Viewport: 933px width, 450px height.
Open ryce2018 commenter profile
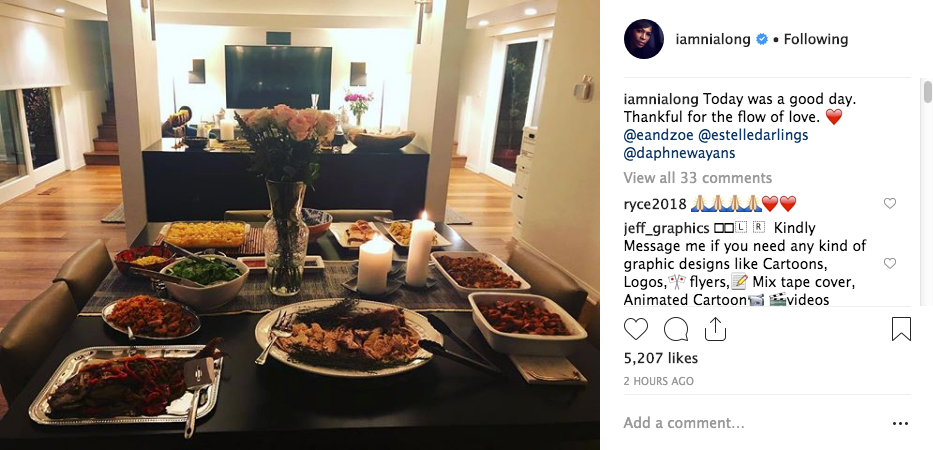click(655, 204)
